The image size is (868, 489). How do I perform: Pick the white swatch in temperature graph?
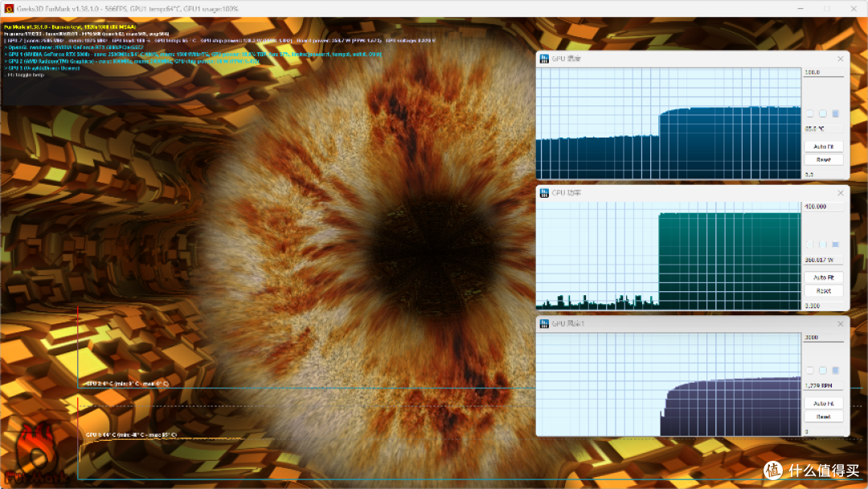point(810,113)
